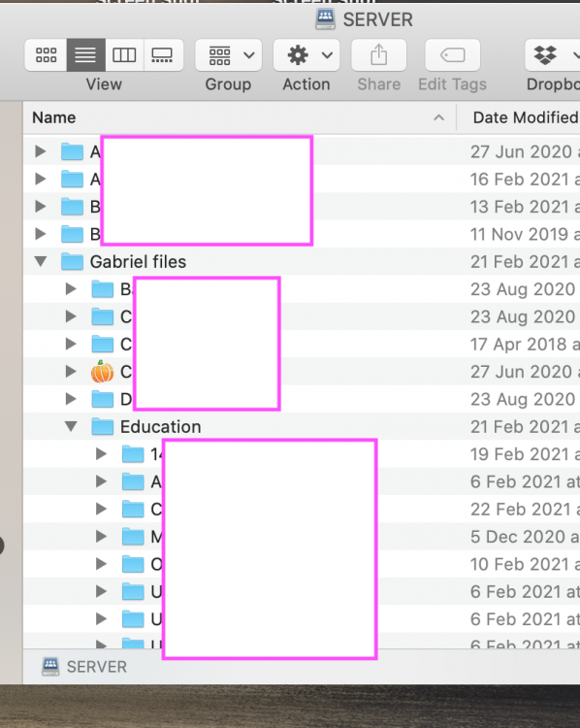This screenshot has height=728, width=580.
Task: Switch to list view
Action: pos(86,55)
